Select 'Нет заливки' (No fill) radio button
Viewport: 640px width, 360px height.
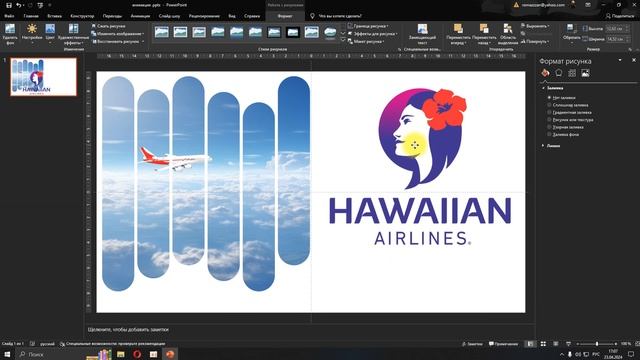click(549, 98)
